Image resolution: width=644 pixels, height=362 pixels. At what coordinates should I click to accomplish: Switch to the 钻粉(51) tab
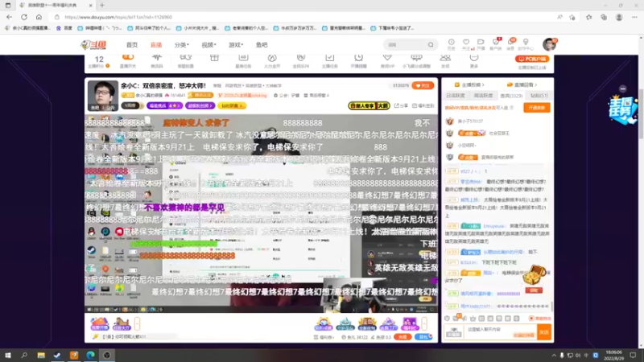click(539, 95)
